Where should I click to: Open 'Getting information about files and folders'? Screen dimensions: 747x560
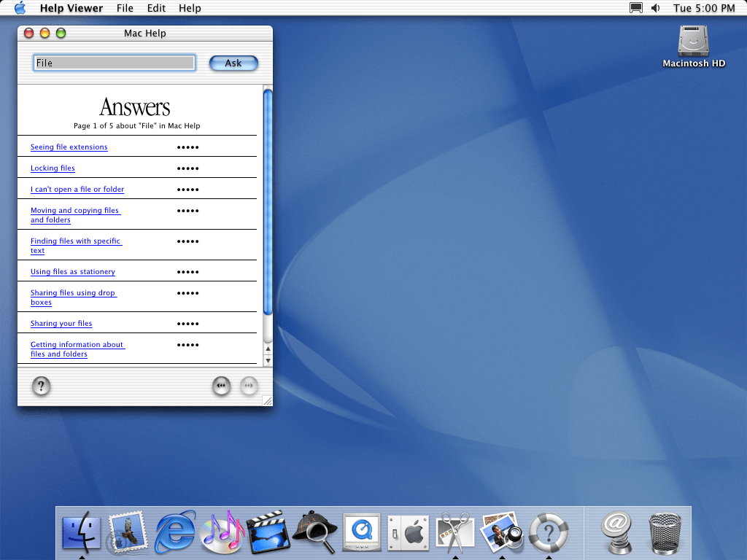(77, 349)
